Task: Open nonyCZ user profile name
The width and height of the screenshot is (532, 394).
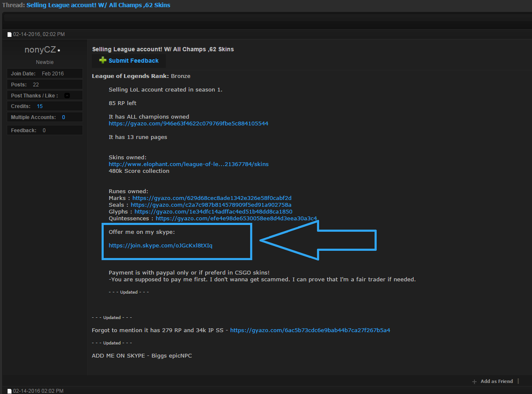Action: coord(40,50)
